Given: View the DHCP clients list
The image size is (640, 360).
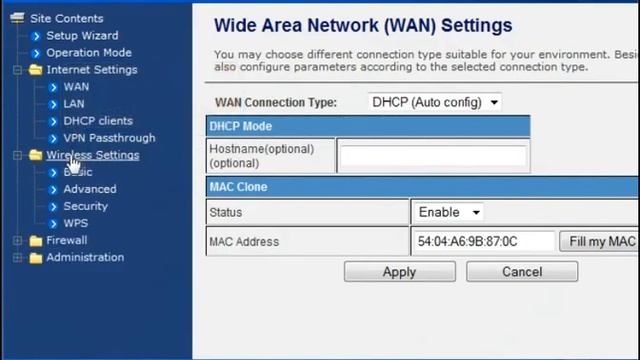Looking at the screenshot, I should (98, 121).
